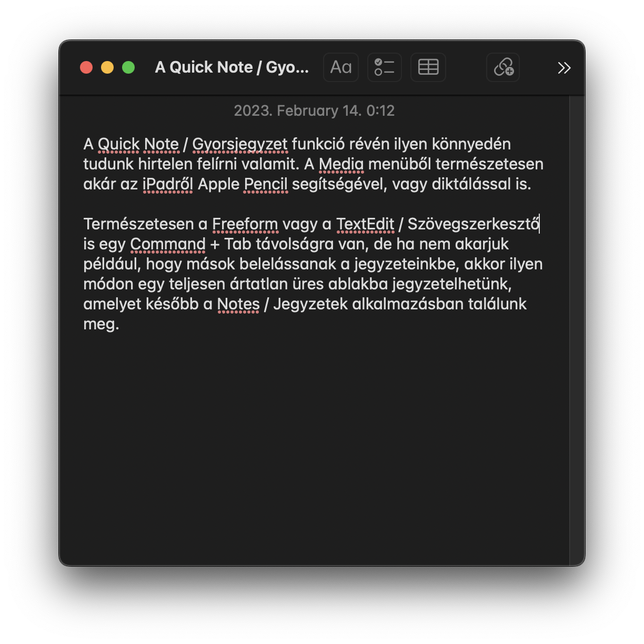Insert a checklist using the toolbar icon
Screen dimensions: 644x644
click(x=384, y=67)
